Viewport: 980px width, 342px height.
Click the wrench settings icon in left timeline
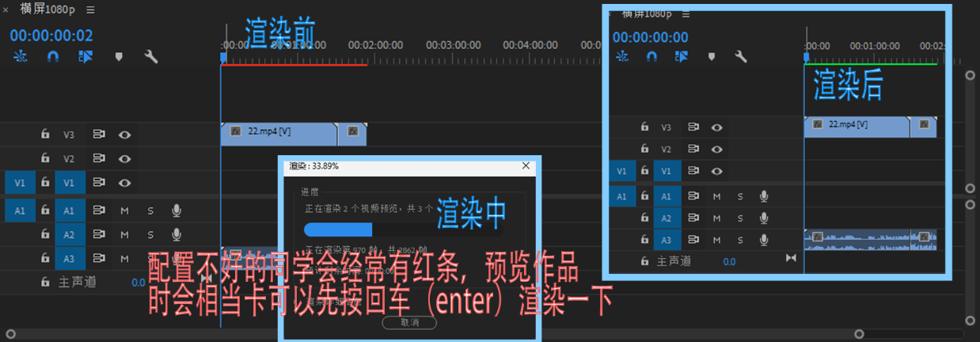pyautogui.click(x=151, y=56)
